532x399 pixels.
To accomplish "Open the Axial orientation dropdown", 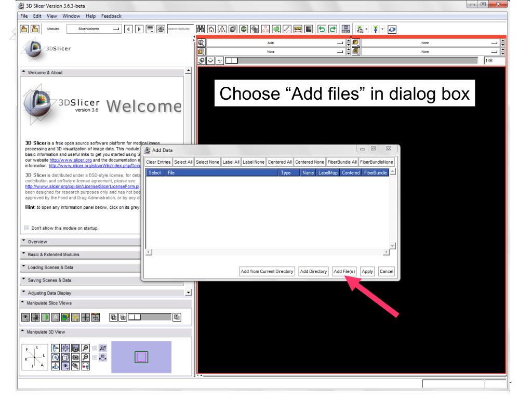I will click(x=275, y=43).
